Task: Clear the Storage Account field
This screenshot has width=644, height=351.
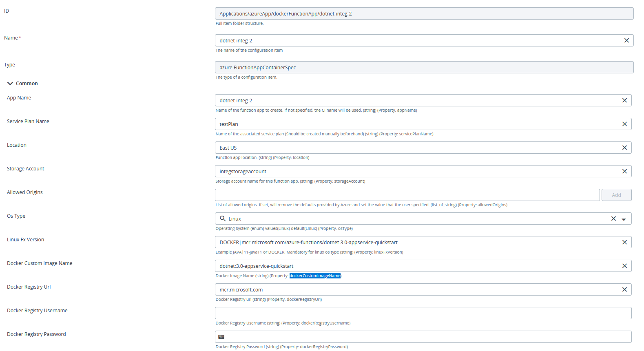Action: pos(624,171)
